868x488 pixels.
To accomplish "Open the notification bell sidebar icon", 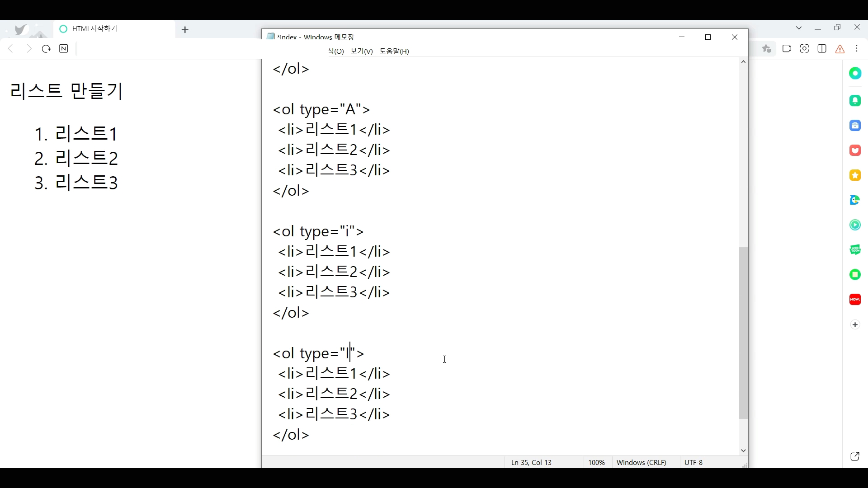I will point(855,101).
